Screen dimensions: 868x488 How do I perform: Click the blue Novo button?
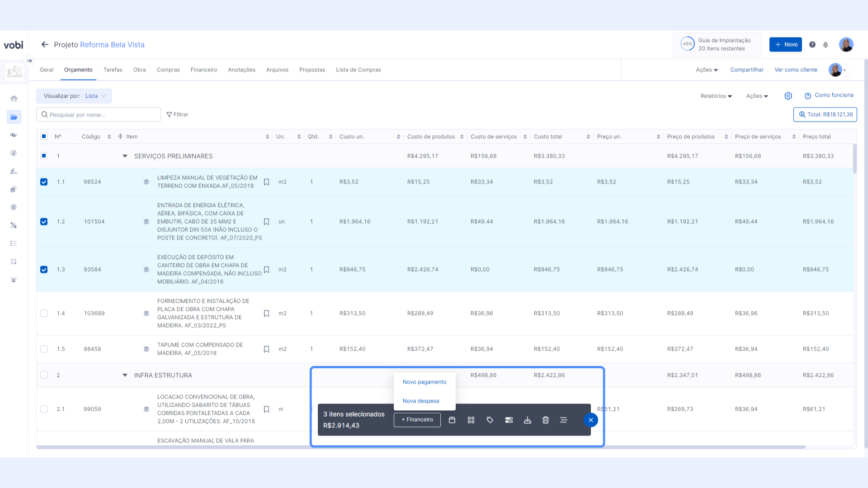(x=786, y=45)
